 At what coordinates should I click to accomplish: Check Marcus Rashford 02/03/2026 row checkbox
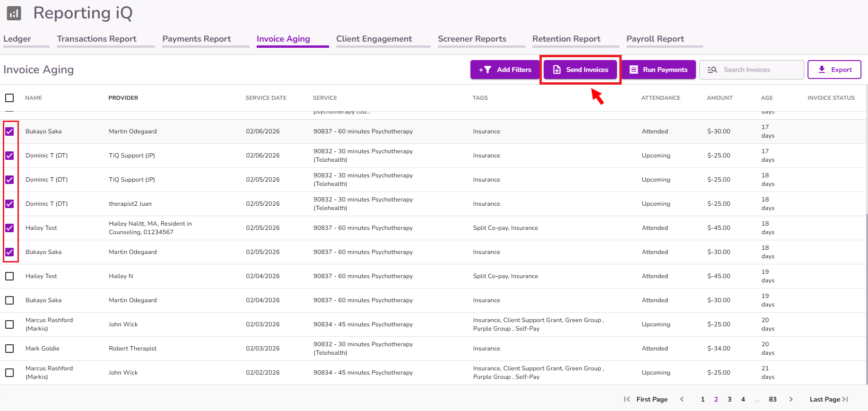click(x=9, y=324)
